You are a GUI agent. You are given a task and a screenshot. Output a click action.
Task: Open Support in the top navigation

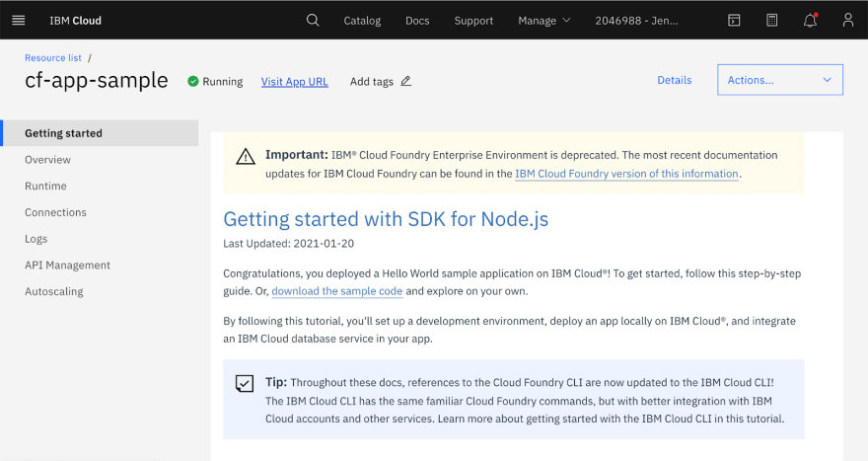point(473,21)
